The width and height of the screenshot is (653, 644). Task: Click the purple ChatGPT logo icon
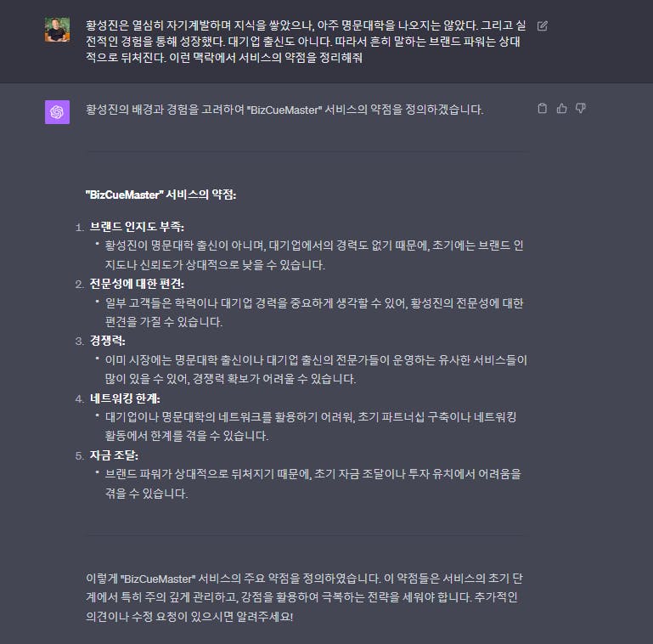point(57,112)
